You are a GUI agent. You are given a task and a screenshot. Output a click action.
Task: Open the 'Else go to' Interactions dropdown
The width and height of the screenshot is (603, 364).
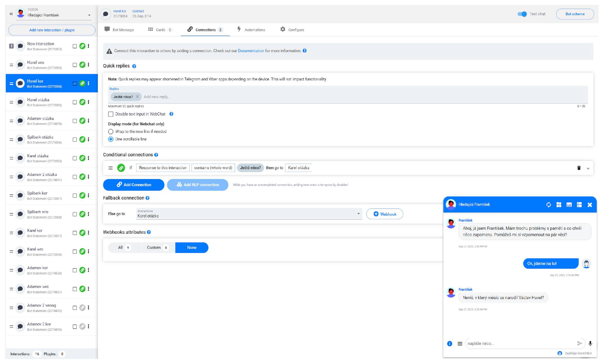(x=249, y=214)
